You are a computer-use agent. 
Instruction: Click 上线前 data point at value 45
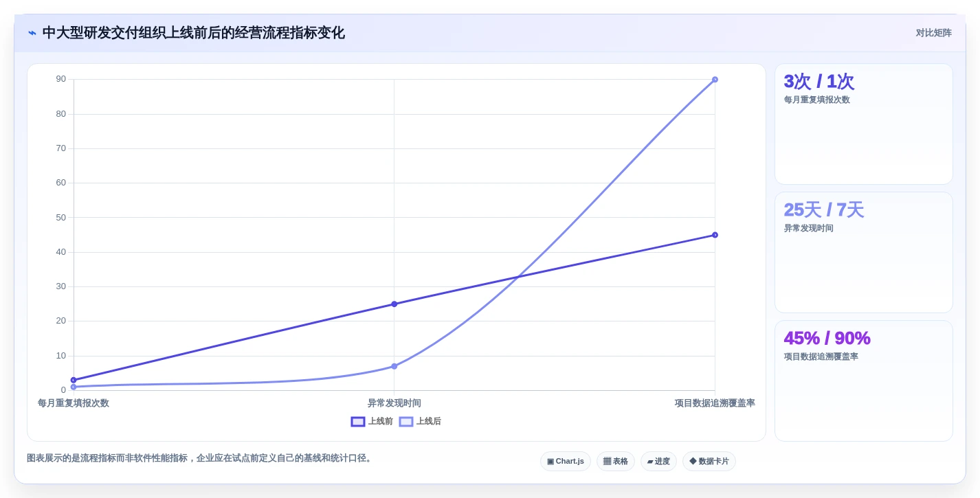(x=715, y=235)
